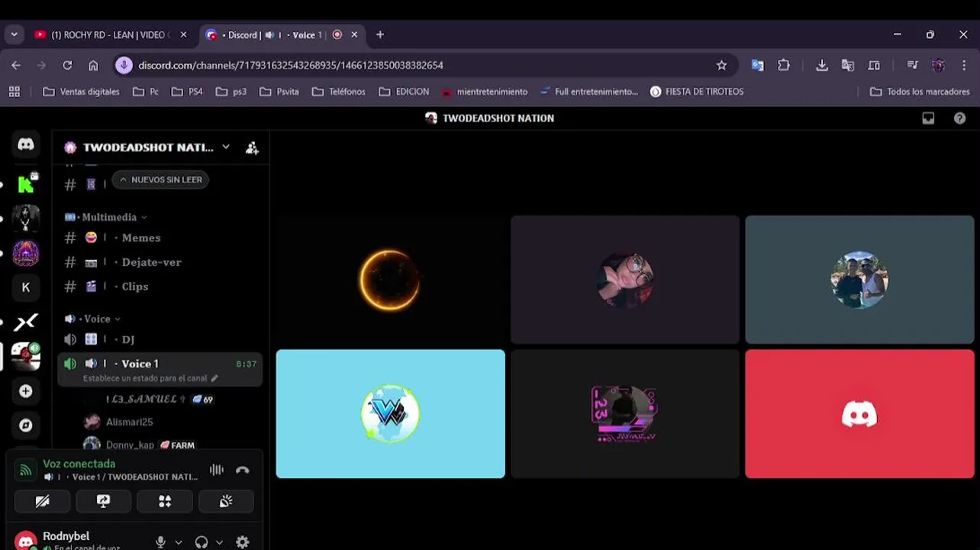
Task: Open the bookmarks apps grid icon
Action: 14,92
